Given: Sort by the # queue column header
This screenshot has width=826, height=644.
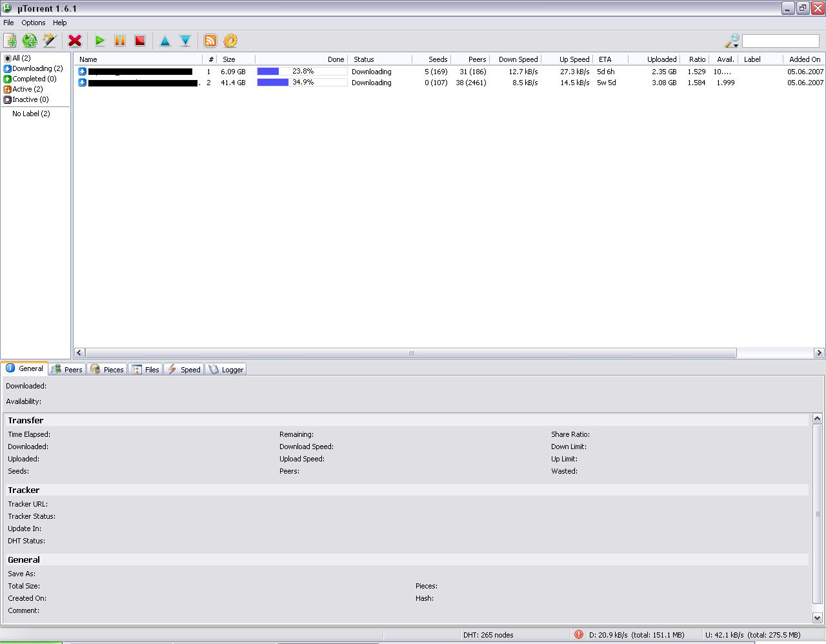Looking at the screenshot, I should click(x=210, y=59).
